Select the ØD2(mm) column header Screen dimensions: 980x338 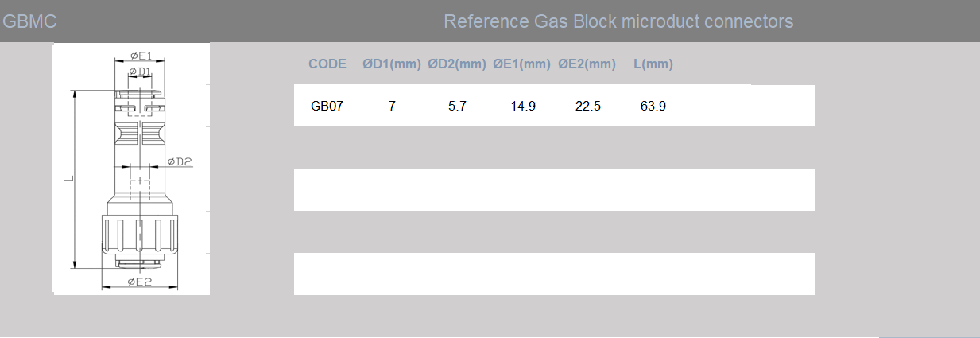(456, 64)
